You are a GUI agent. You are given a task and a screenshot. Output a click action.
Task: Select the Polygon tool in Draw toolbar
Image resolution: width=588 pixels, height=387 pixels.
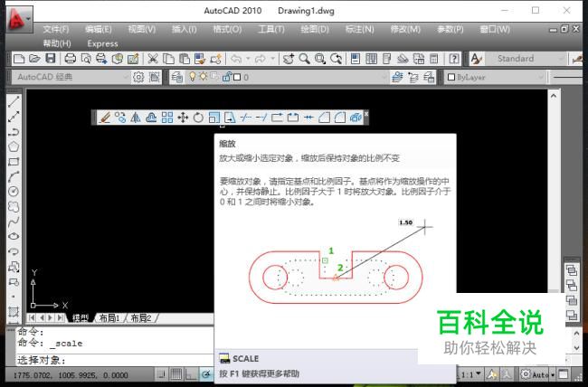[14, 146]
